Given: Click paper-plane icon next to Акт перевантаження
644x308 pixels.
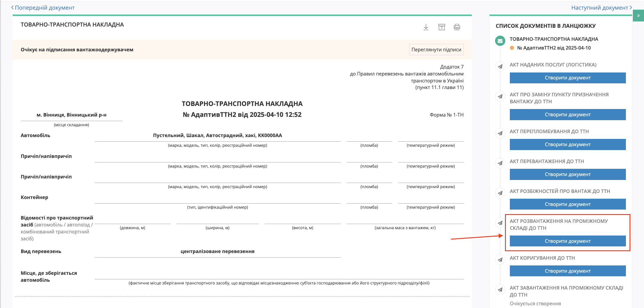Looking at the screenshot, I should pos(500,163).
